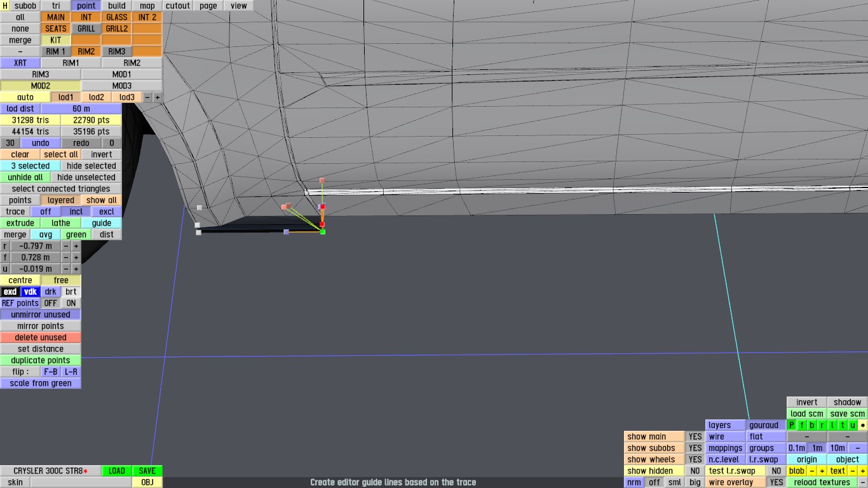Click the undo button
The height and width of the screenshot is (488, 868).
41,143
